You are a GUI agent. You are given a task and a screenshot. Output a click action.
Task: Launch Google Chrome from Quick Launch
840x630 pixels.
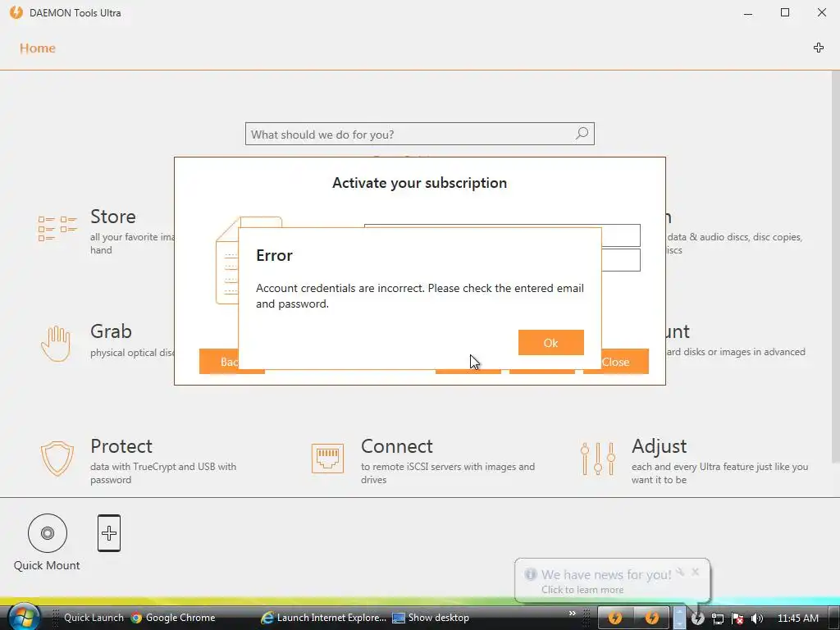point(172,618)
